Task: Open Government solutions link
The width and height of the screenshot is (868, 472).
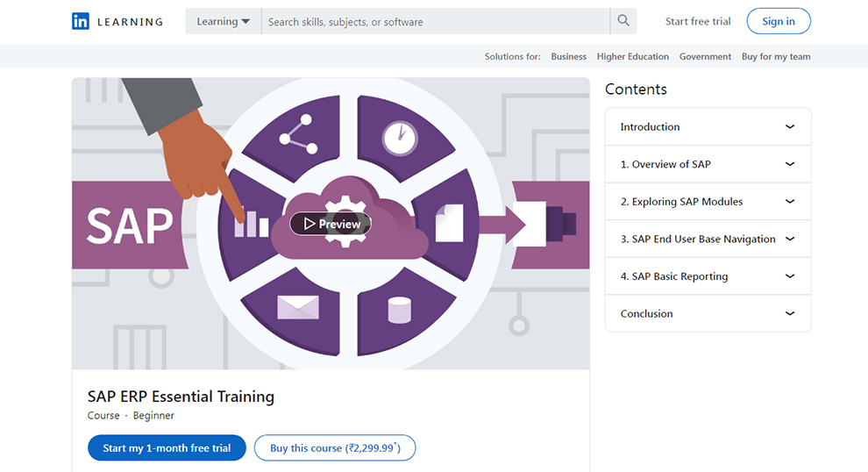Action: pos(705,56)
